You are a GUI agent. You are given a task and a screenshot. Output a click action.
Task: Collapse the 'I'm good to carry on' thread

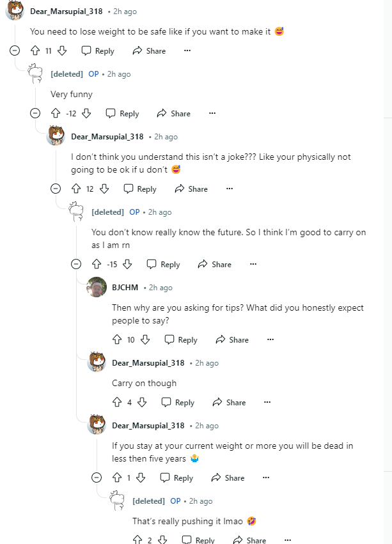click(x=76, y=265)
